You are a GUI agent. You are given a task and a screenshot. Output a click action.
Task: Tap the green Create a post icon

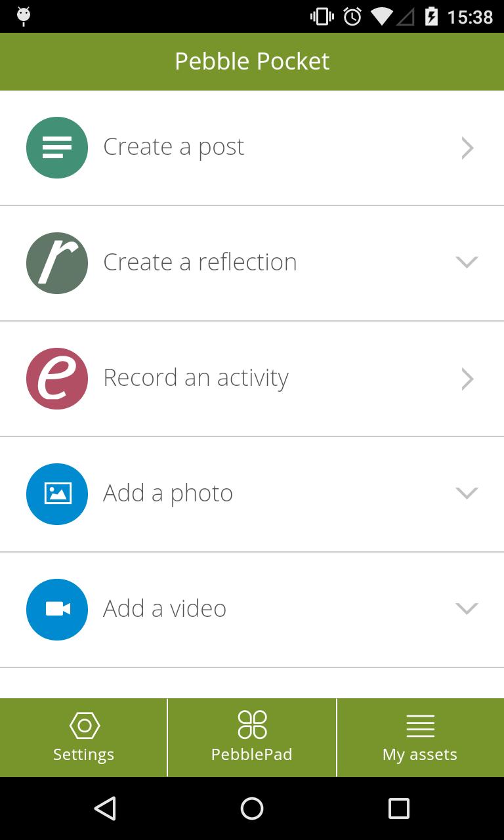pyautogui.click(x=57, y=148)
